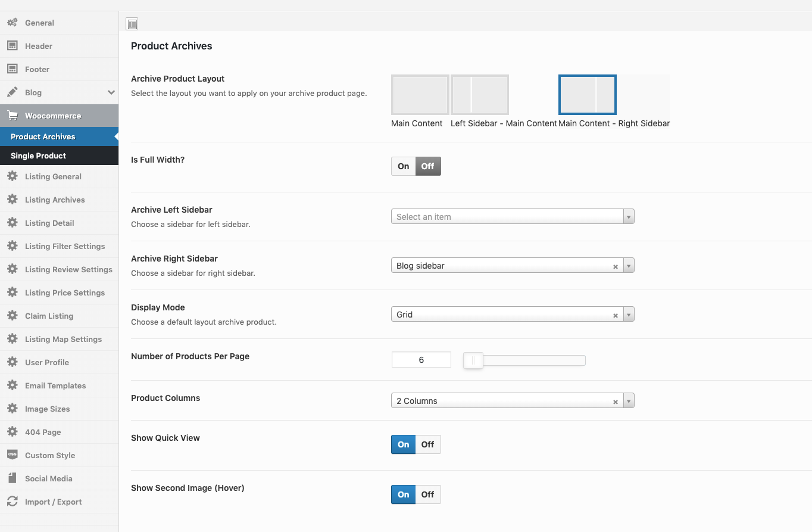Click the expand-all options icon above Product Archives

pos(132,24)
